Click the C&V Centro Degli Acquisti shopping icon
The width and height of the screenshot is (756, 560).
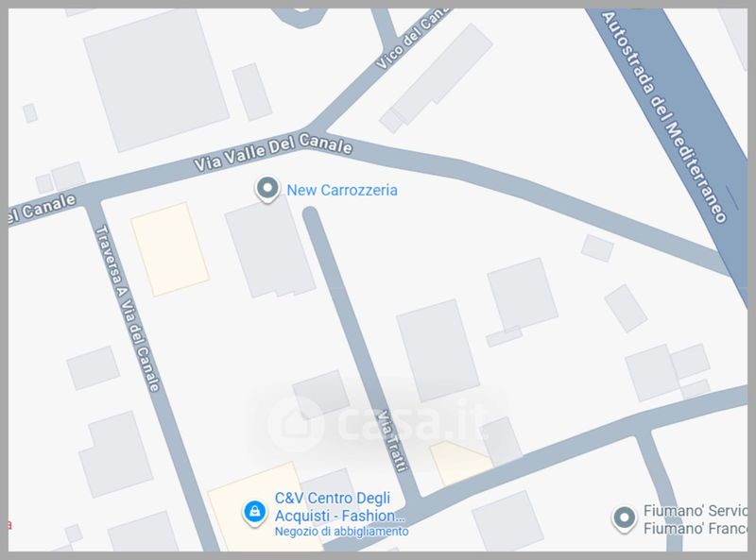point(254,513)
